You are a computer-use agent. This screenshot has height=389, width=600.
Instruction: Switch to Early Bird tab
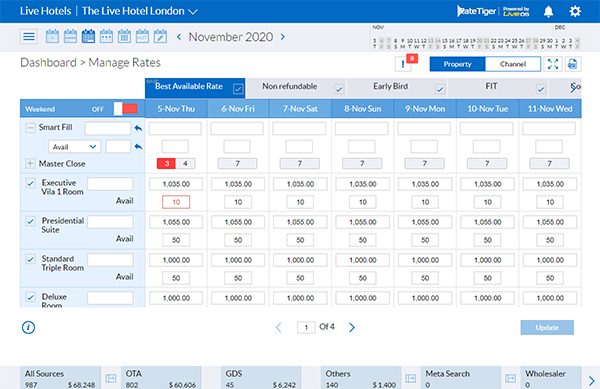tap(397, 88)
